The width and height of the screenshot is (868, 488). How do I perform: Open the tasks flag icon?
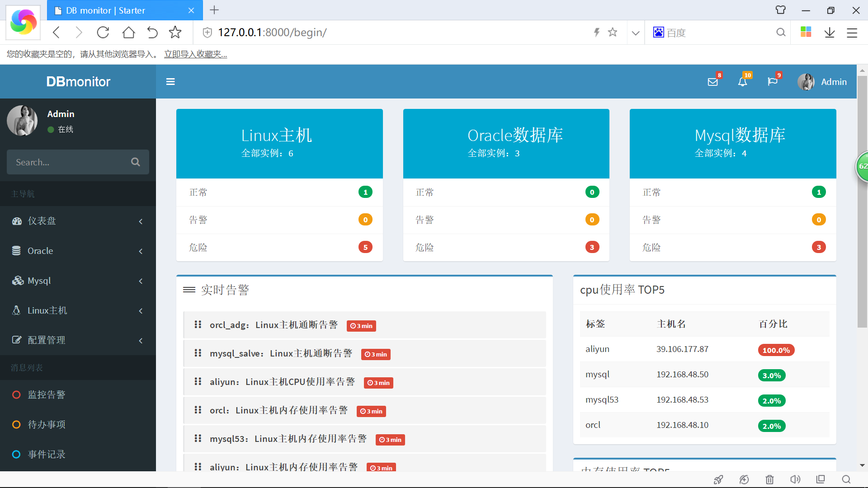773,82
